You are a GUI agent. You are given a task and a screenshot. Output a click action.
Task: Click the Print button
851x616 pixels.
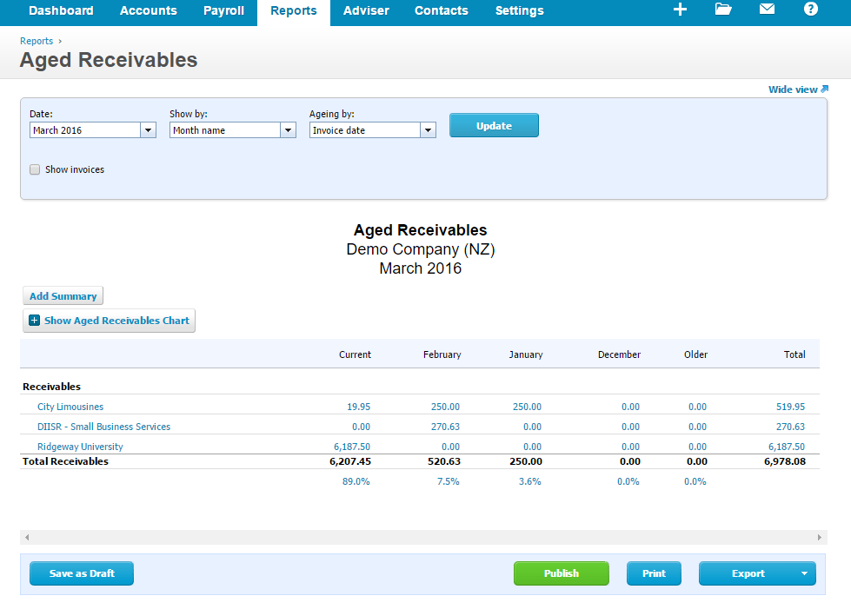[x=654, y=573]
